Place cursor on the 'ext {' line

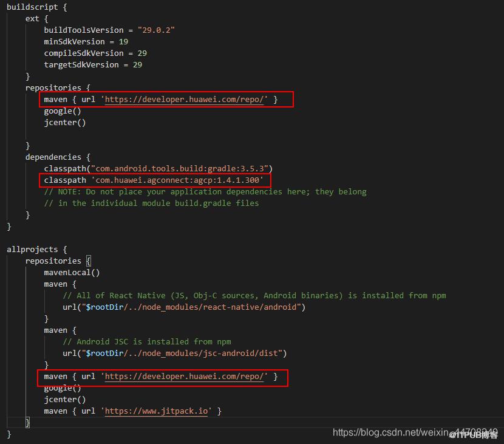point(36,19)
